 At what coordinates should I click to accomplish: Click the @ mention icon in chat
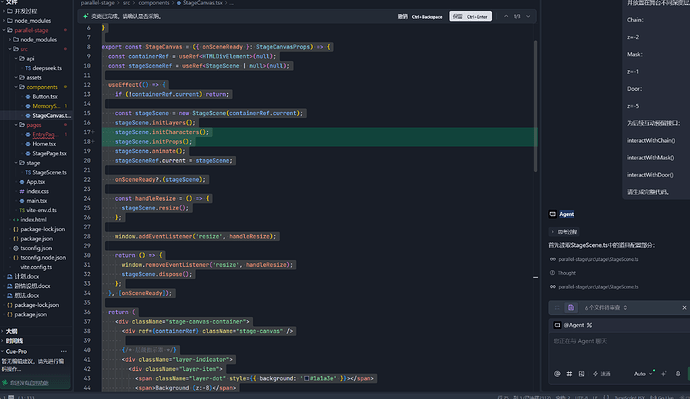[557, 373]
